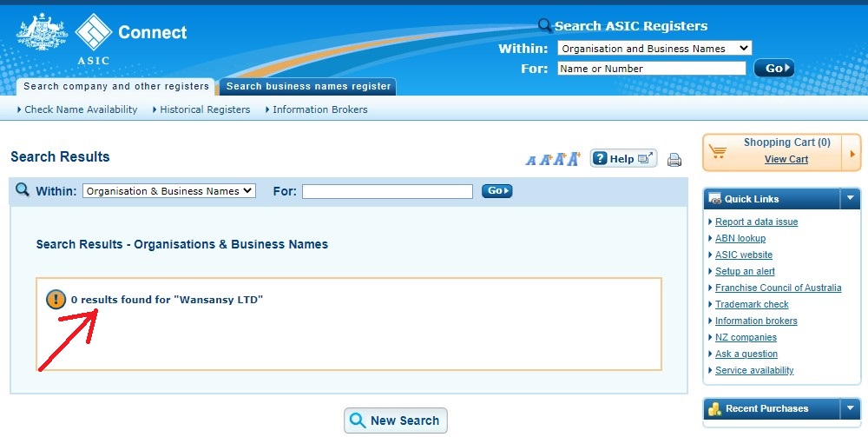The width and height of the screenshot is (868, 437).
Task: Switch to Search business names register tab
Action: pyautogui.click(x=308, y=86)
